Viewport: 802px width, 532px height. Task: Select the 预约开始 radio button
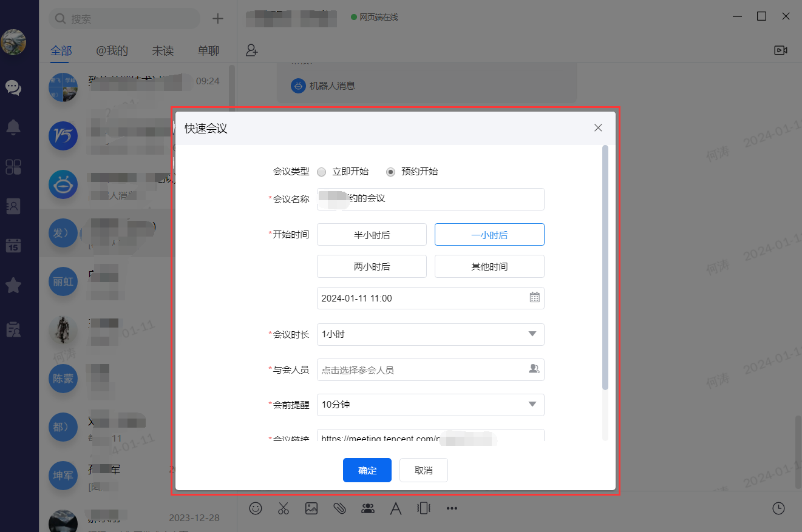(x=391, y=172)
